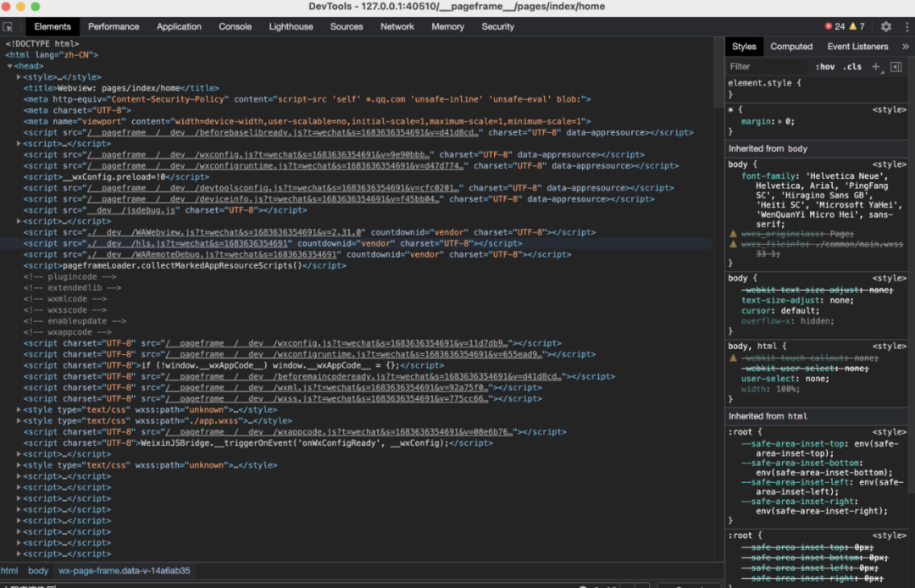Viewport: 915px width, 588px height.
Task: Open the Security tab
Action: (498, 26)
